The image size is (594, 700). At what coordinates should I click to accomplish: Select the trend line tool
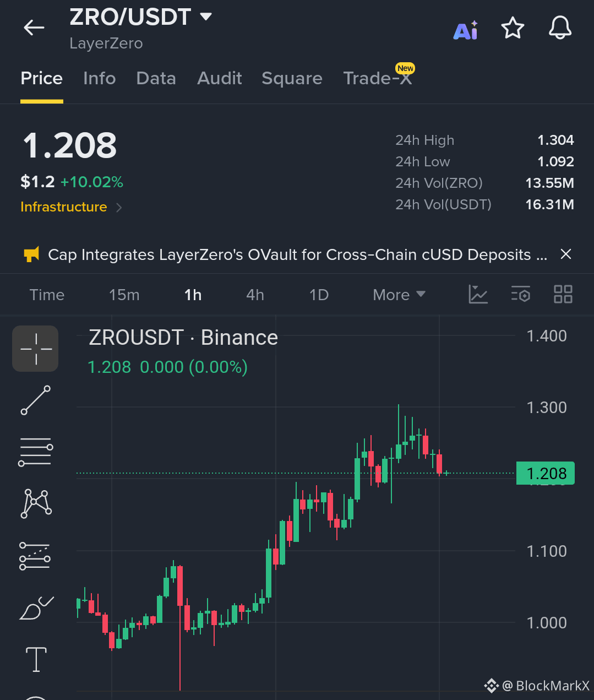[x=36, y=400]
